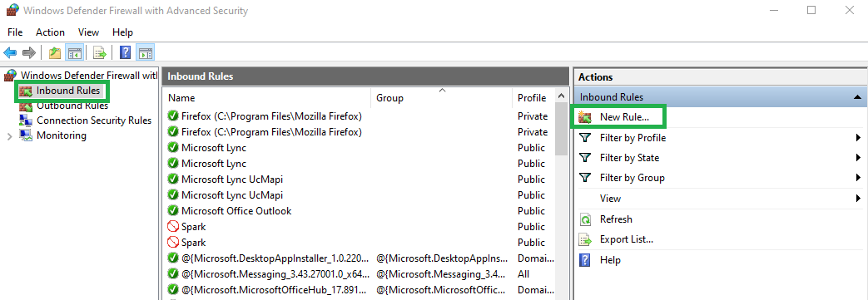This screenshot has height=300, width=868.
Task: Click Refresh in the Actions pane
Action: pos(616,219)
